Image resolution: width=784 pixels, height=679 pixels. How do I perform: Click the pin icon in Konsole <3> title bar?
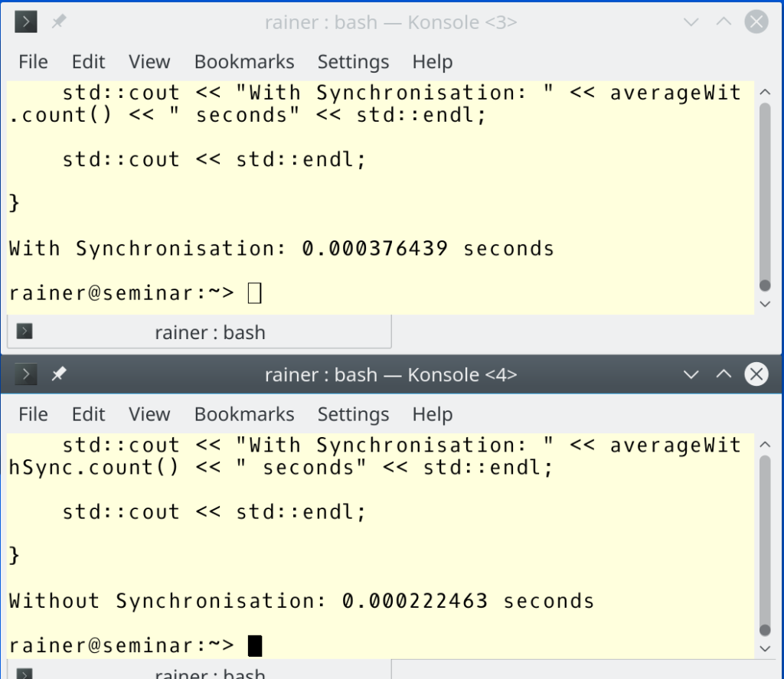[59, 22]
